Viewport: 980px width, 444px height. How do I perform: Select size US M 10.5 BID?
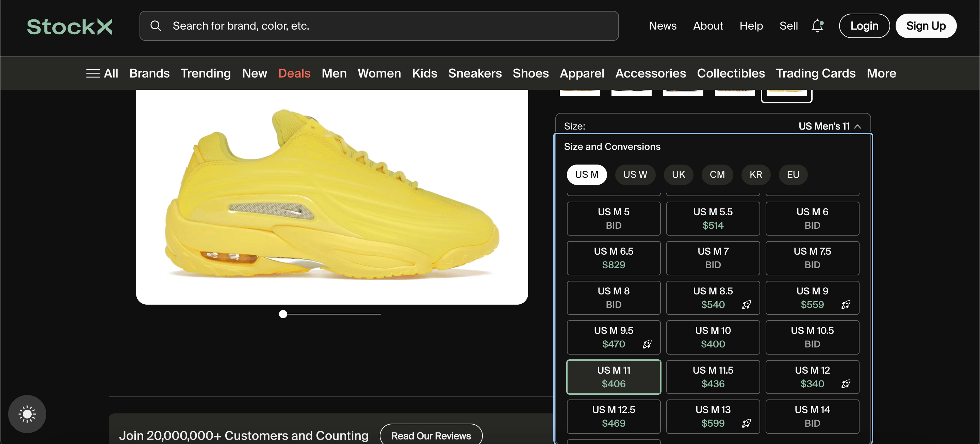pyautogui.click(x=812, y=337)
